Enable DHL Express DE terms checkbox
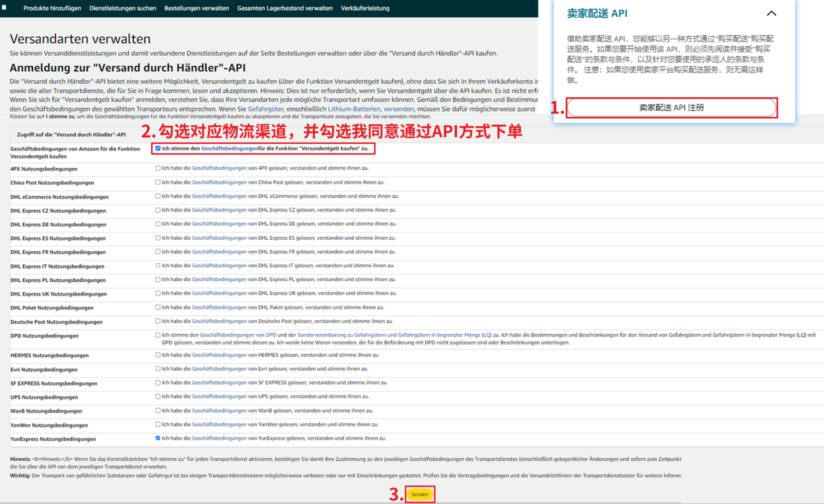This screenshot has height=504, width=824. point(158,224)
